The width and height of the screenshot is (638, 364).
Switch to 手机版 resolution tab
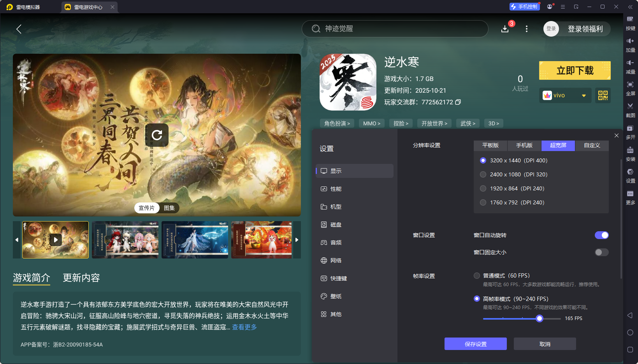tap(524, 145)
